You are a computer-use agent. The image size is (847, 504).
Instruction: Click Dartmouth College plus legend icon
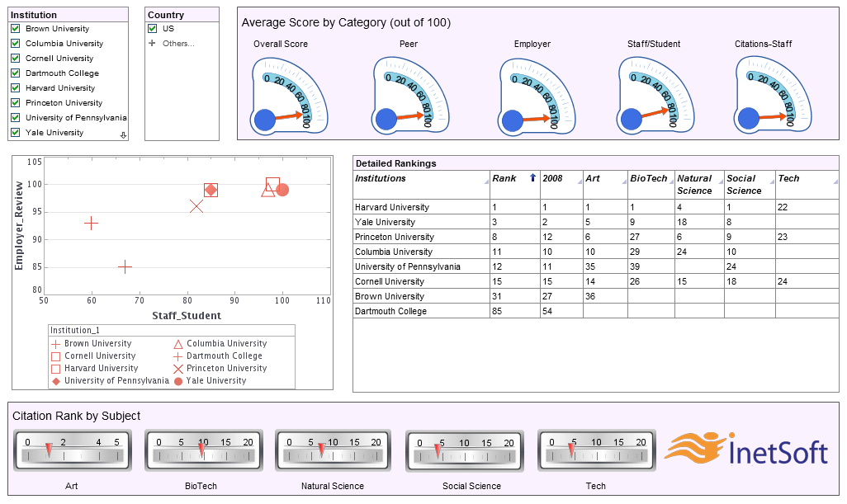[x=177, y=356]
